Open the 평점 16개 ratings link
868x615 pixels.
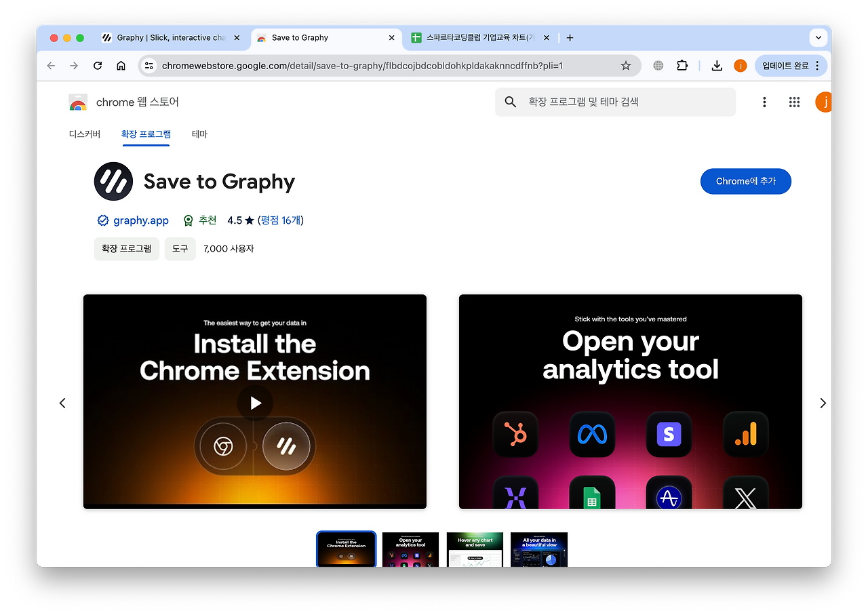click(x=281, y=220)
